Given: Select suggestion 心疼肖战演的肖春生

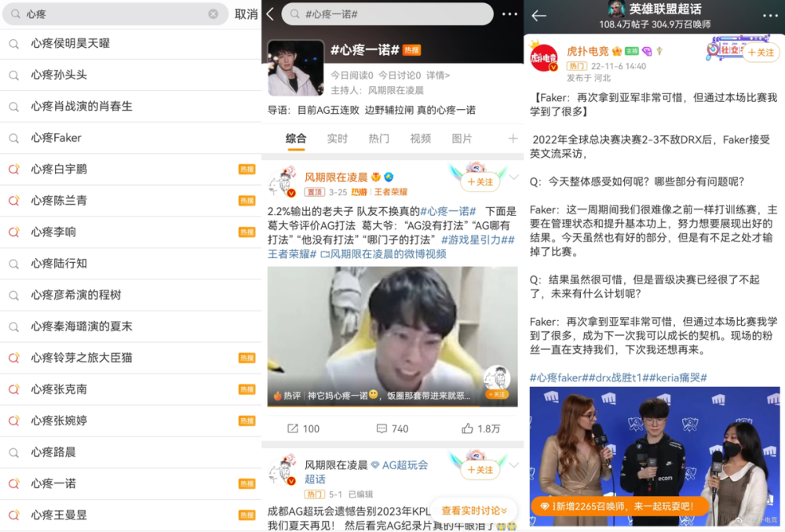Looking at the screenshot, I should tap(130, 107).
